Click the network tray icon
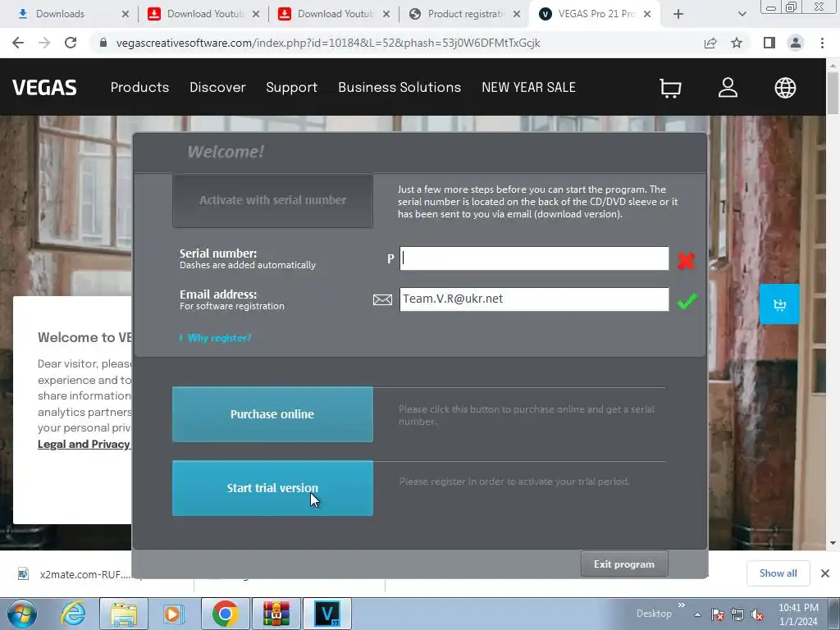The image size is (840, 630). [x=737, y=614]
